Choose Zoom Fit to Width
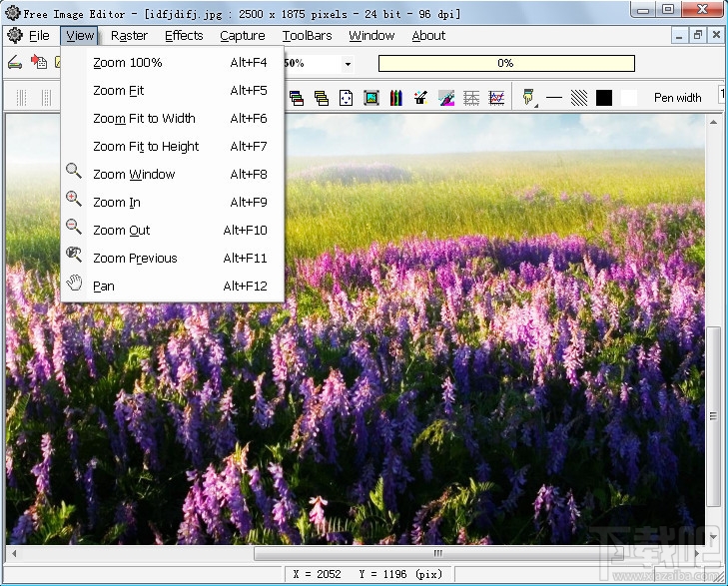 (172, 119)
